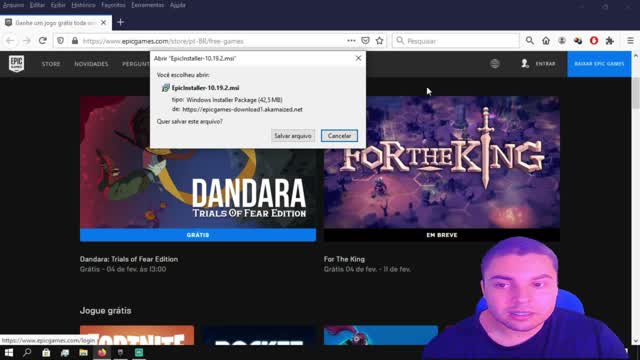Screen dimensions: 640x360
Task: Click the forward navigation arrow
Action: click(27, 41)
